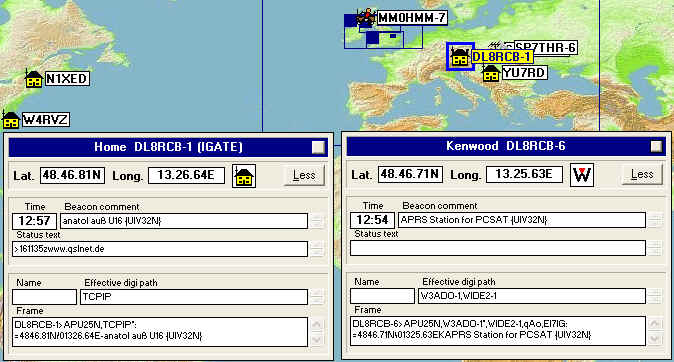Select the N1XED house station icon
The width and height of the screenshot is (674, 362).
34,79
